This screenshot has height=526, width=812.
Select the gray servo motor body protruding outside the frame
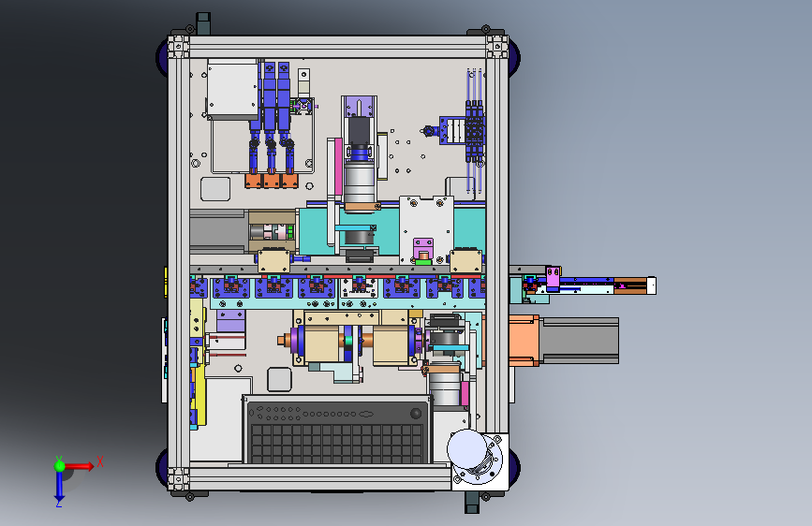point(580,341)
